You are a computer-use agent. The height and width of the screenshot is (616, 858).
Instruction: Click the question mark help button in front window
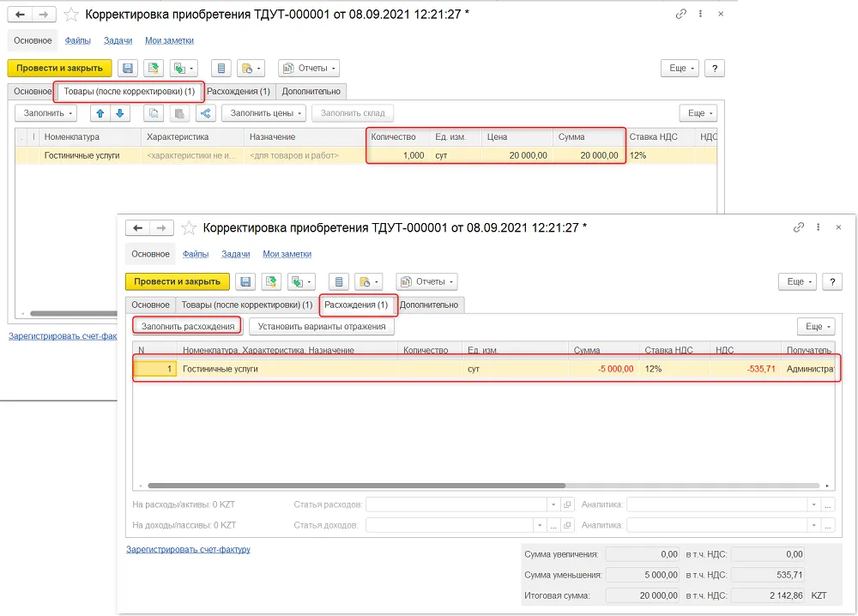tap(832, 281)
